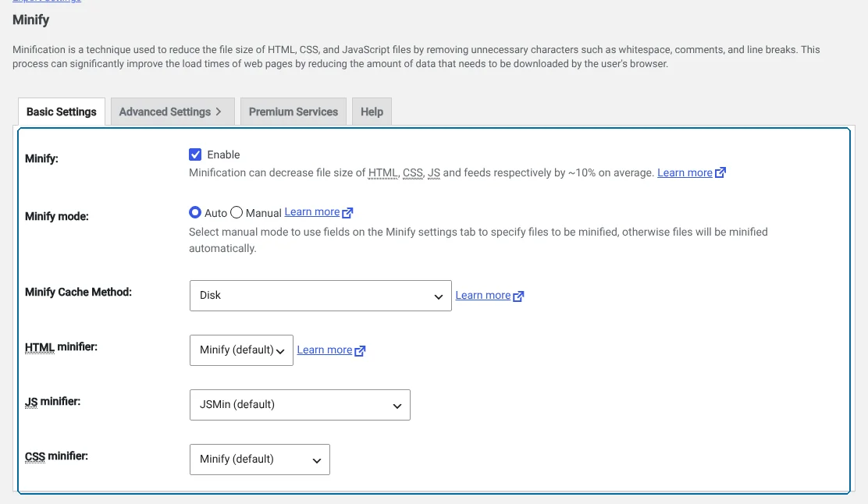
Task: Click the Enable label text beside the checkbox
Action: pyautogui.click(x=224, y=155)
